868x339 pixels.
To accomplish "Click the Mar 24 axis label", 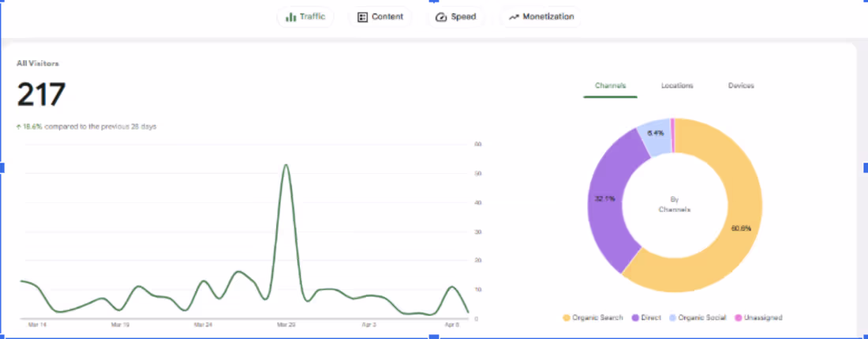I will click(203, 325).
